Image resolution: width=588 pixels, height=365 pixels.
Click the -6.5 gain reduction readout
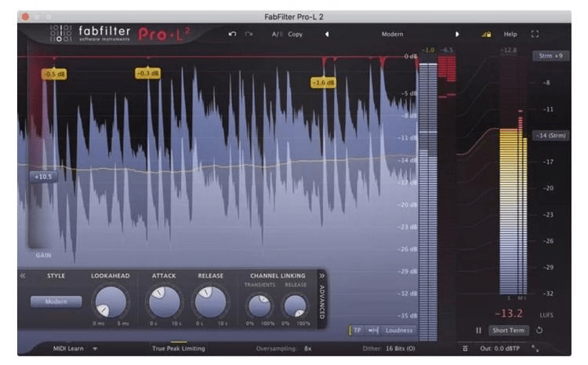tap(447, 50)
